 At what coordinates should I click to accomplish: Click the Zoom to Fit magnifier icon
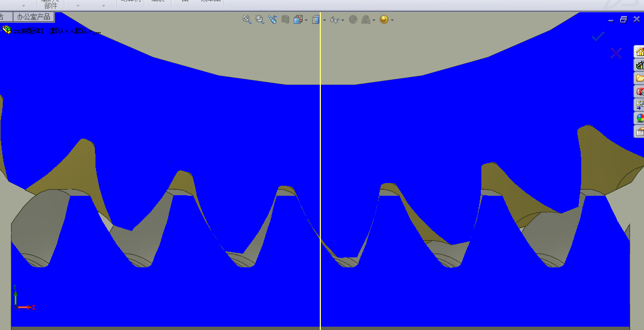(x=247, y=19)
